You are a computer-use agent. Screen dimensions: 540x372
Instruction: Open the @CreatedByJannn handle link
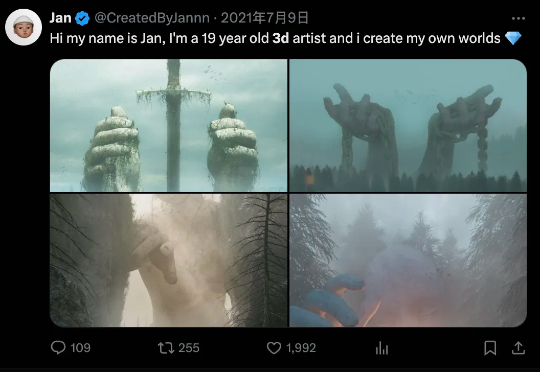[x=152, y=18]
